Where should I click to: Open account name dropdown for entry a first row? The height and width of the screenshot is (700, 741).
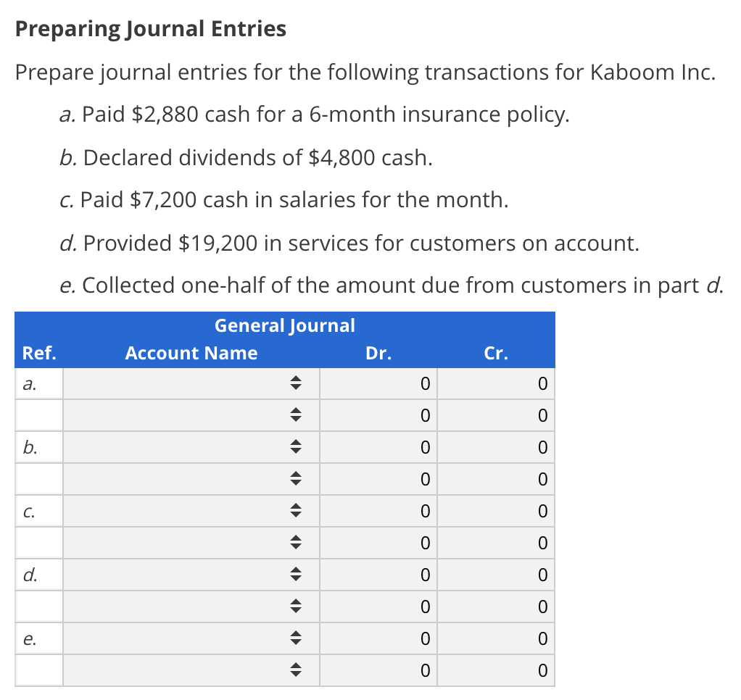191,383
